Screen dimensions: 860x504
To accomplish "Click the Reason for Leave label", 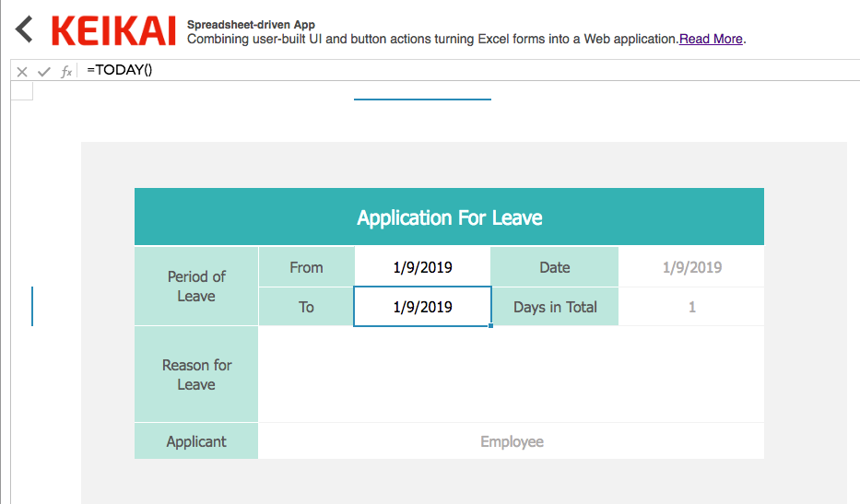I will [196, 374].
